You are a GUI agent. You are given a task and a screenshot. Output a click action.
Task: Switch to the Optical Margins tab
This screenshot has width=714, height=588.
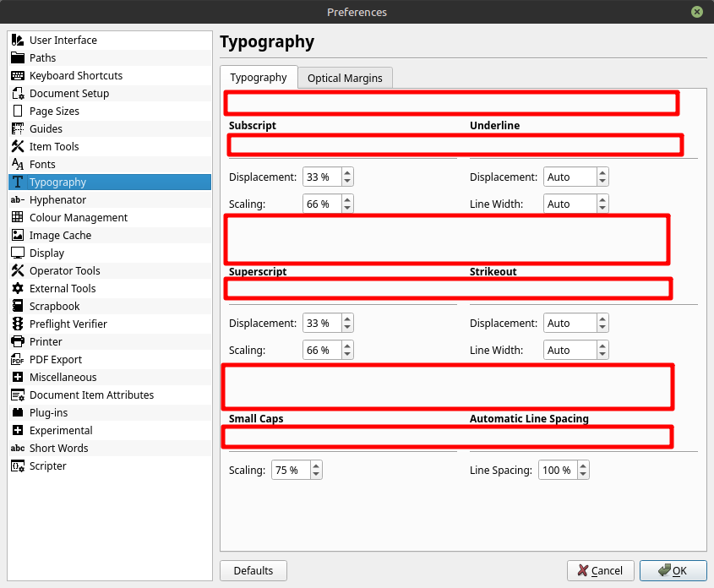(345, 79)
